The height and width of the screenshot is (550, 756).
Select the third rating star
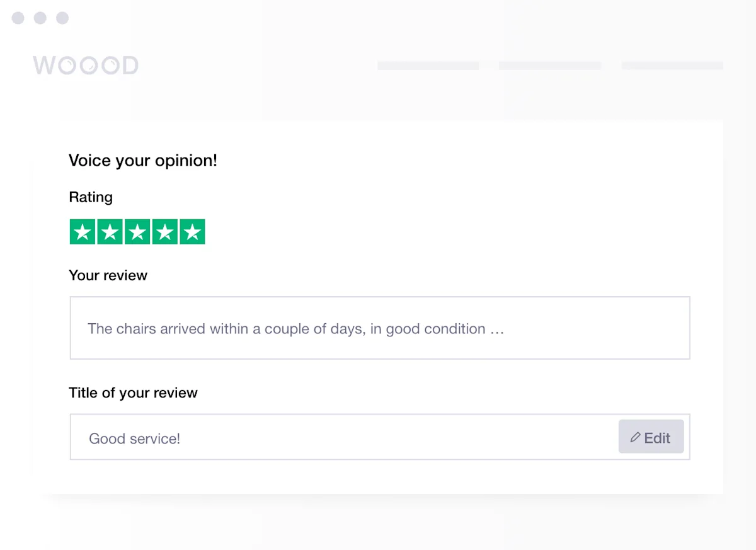[137, 231]
